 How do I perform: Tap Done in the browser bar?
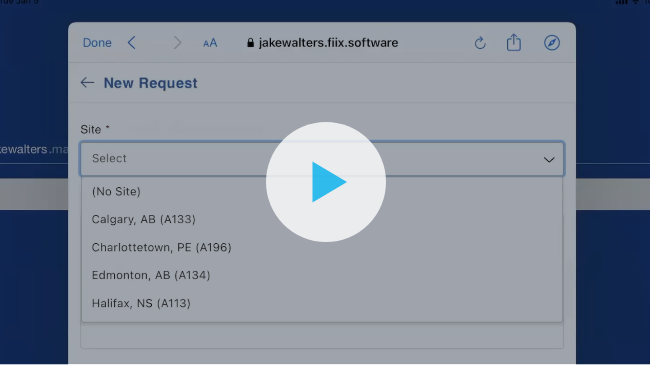coord(97,43)
